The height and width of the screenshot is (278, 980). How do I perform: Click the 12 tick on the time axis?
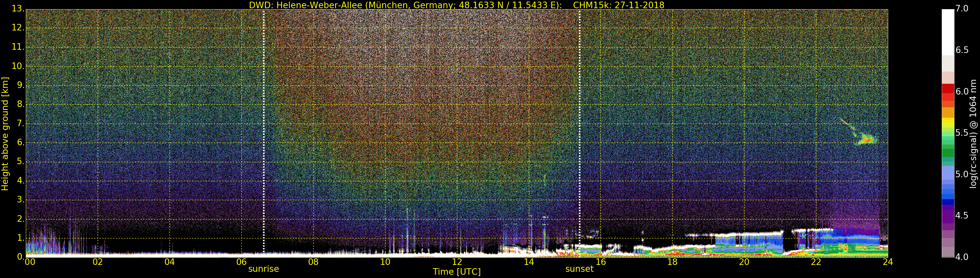[457, 262]
